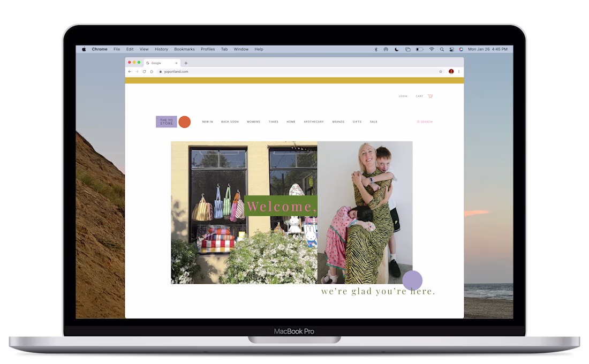Open the BACK SOON page
Viewport: 589px width, 364px height.
pyautogui.click(x=230, y=122)
